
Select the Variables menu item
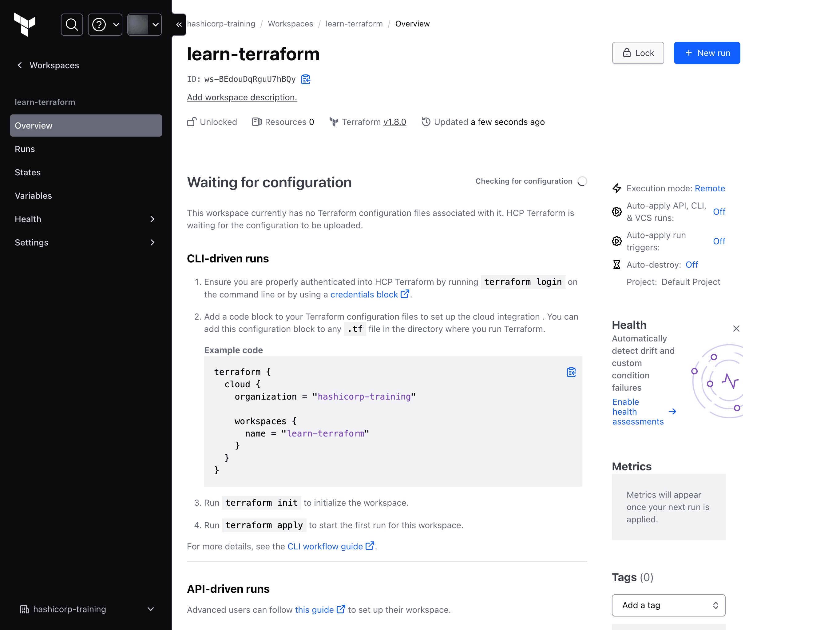[x=33, y=195]
